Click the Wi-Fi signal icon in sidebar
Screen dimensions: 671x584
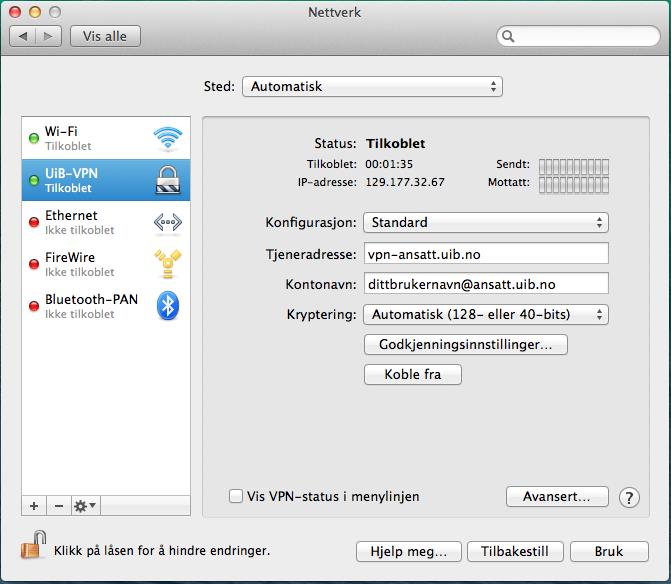tap(167, 138)
